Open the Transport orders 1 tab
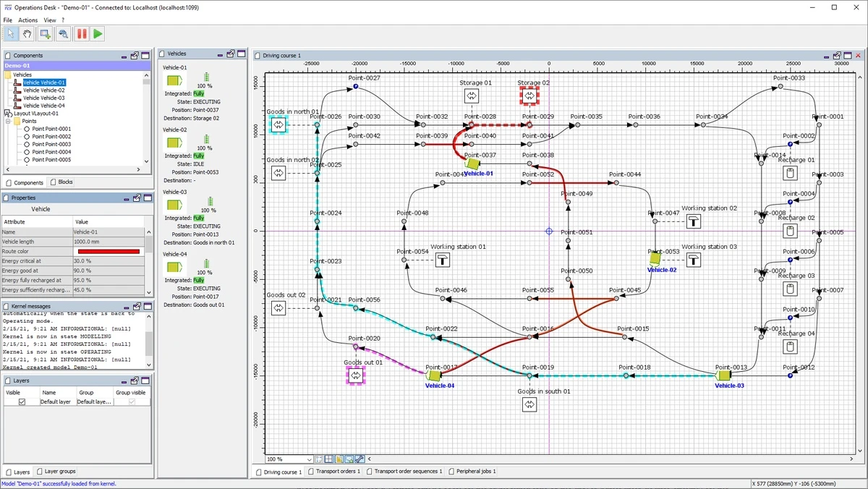Image resolution: width=868 pixels, height=489 pixels. pos(333,472)
